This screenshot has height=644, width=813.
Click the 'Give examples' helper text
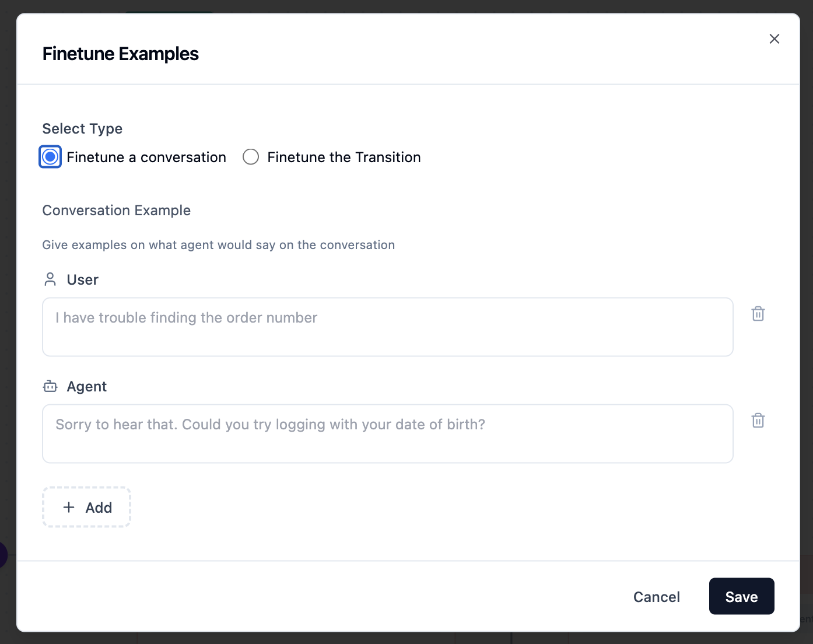point(218,244)
